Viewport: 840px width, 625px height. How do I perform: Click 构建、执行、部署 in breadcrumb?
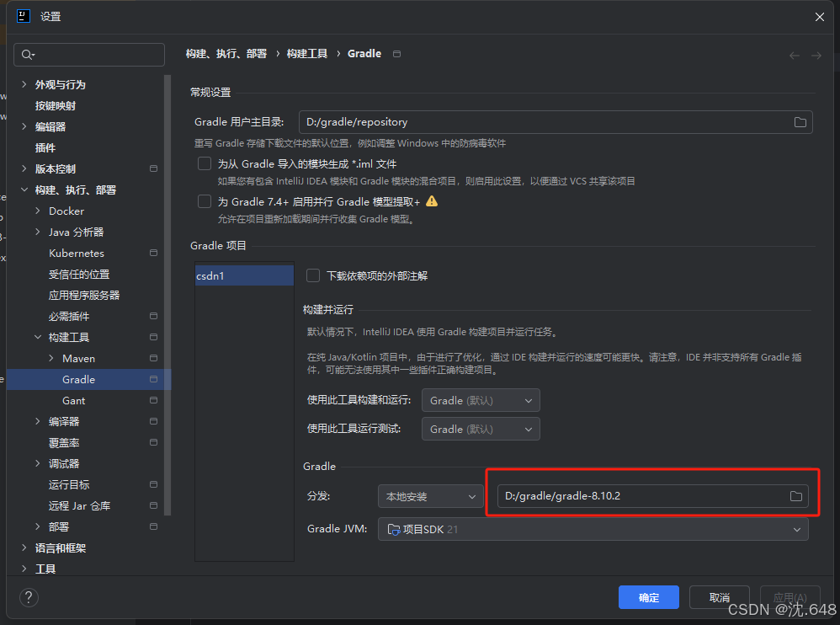(226, 54)
